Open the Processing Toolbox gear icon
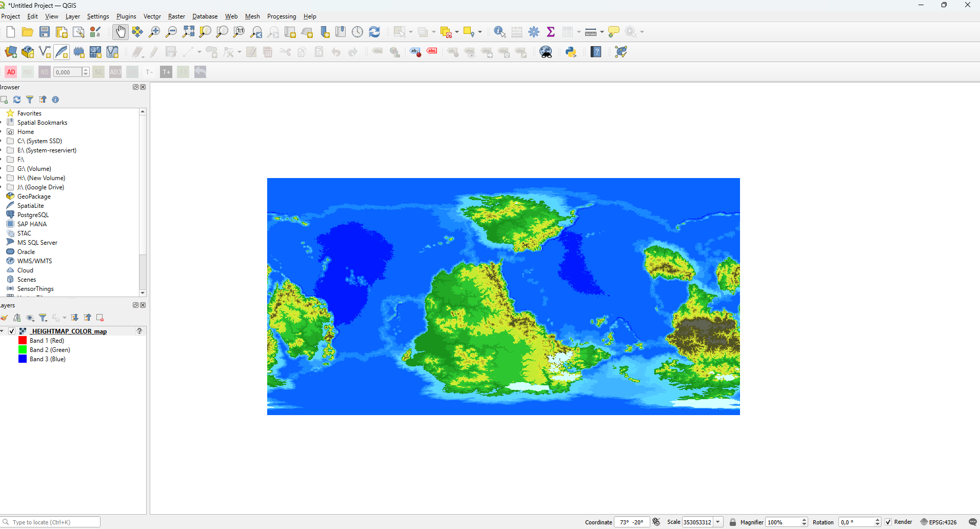 tap(534, 32)
